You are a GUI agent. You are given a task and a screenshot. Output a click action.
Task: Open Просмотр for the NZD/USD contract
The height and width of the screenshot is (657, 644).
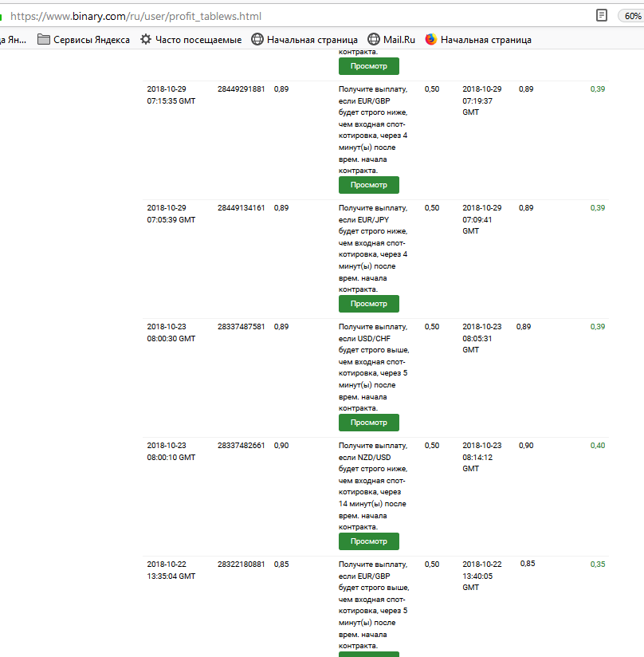click(x=368, y=541)
